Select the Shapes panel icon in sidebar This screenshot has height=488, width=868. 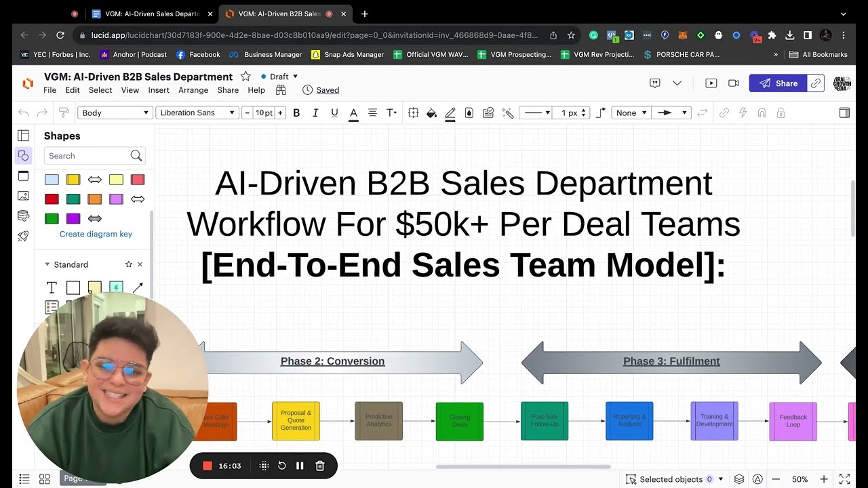point(24,156)
